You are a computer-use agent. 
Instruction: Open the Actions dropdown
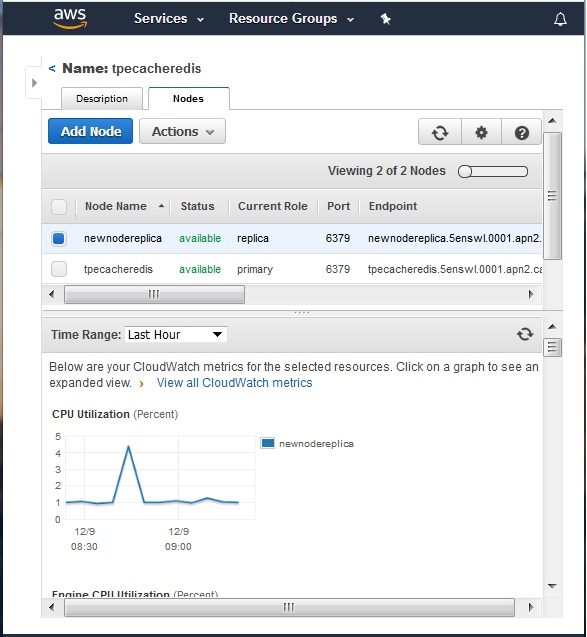coord(182,131)
